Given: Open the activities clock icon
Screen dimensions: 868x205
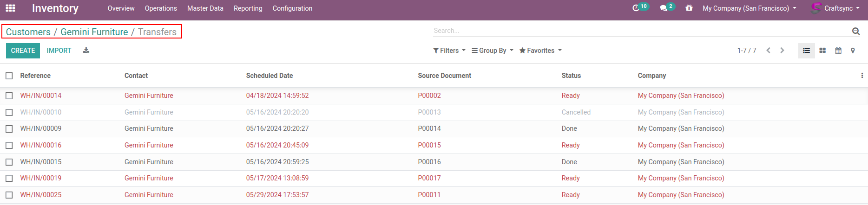Looking at the screenshot, I should 636,8.
